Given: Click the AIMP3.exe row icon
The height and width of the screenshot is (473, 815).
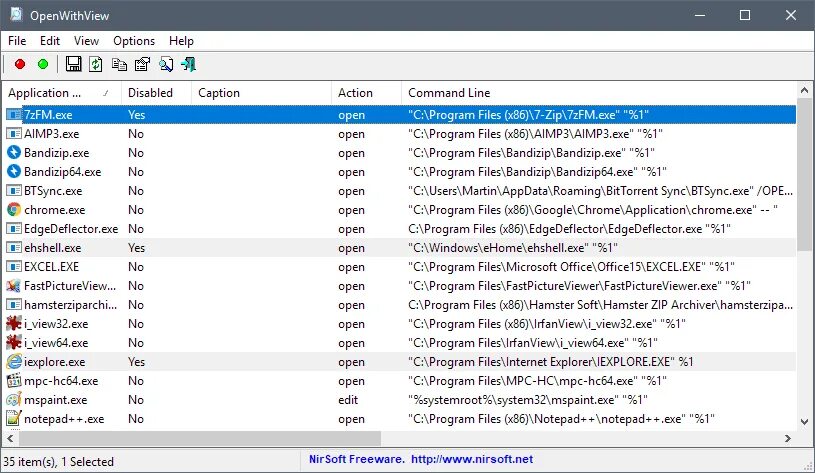Looking at the screenshot, I should (x=14, y=134).
